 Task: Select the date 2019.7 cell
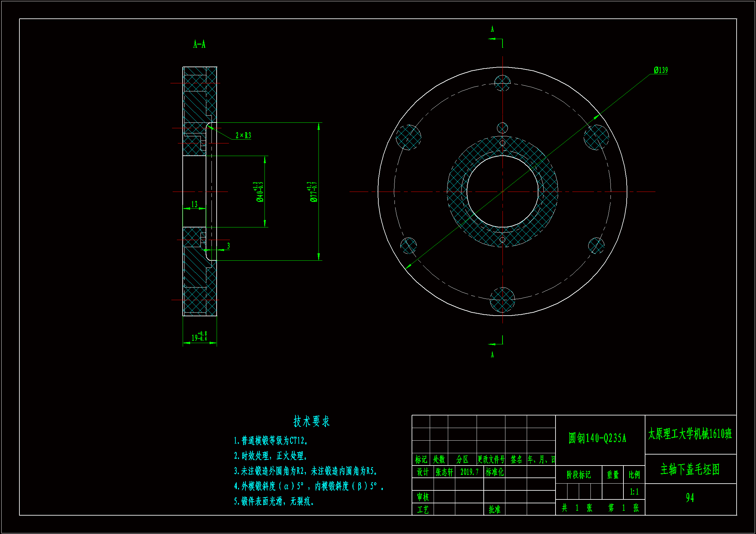click(469, 472)
